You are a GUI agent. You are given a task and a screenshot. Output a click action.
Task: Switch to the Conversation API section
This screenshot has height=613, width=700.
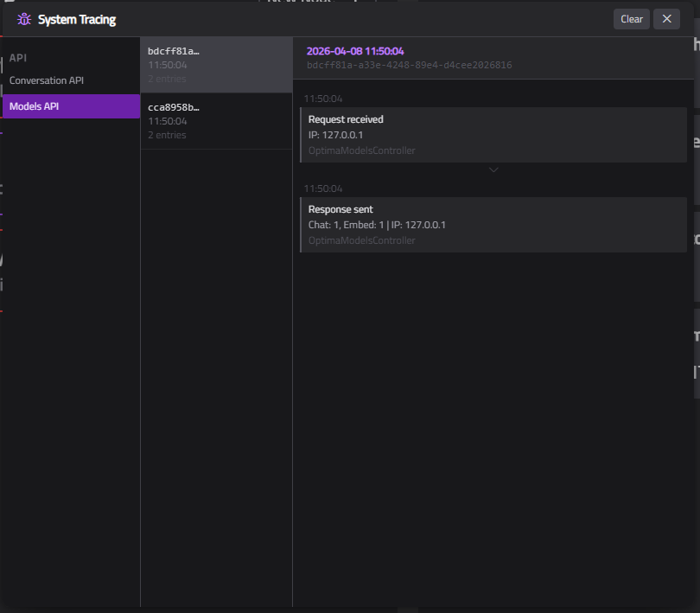click(44, 80)
